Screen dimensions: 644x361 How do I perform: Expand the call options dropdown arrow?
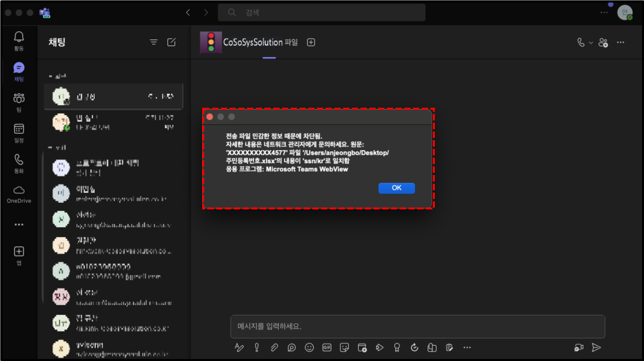591,43
